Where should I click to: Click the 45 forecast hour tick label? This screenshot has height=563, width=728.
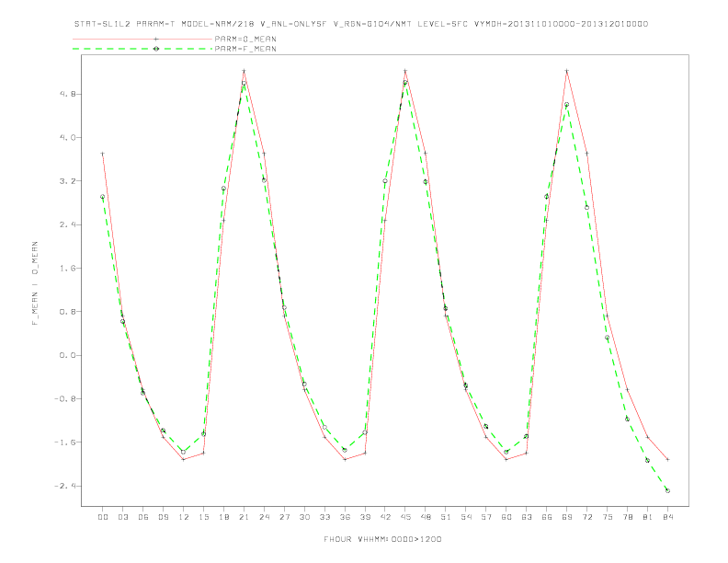pos(405,517)
